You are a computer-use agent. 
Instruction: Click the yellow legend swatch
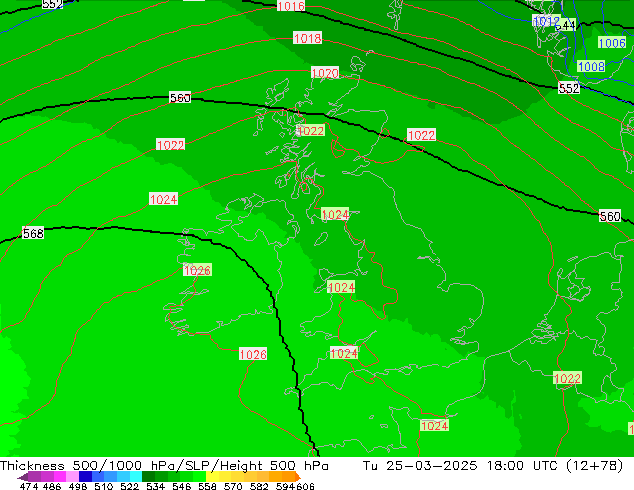tap(213, 477)
